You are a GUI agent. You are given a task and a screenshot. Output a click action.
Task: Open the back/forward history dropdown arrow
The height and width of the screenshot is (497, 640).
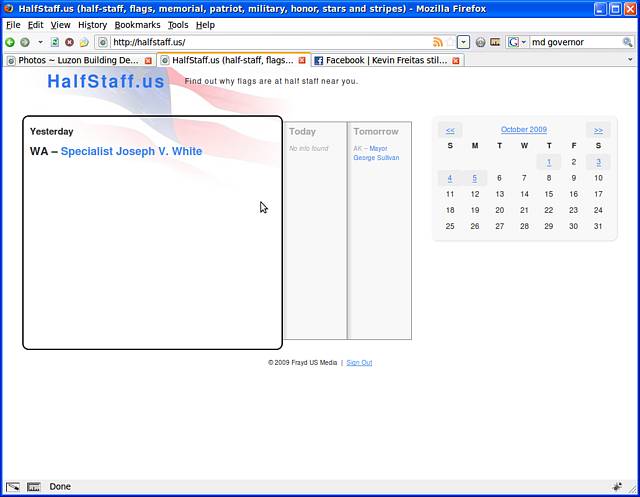(40, 42)
